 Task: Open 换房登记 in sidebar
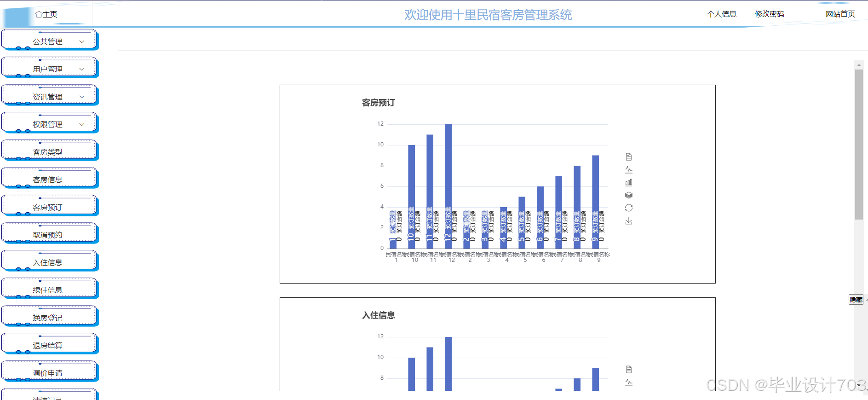tap(50, 317)
